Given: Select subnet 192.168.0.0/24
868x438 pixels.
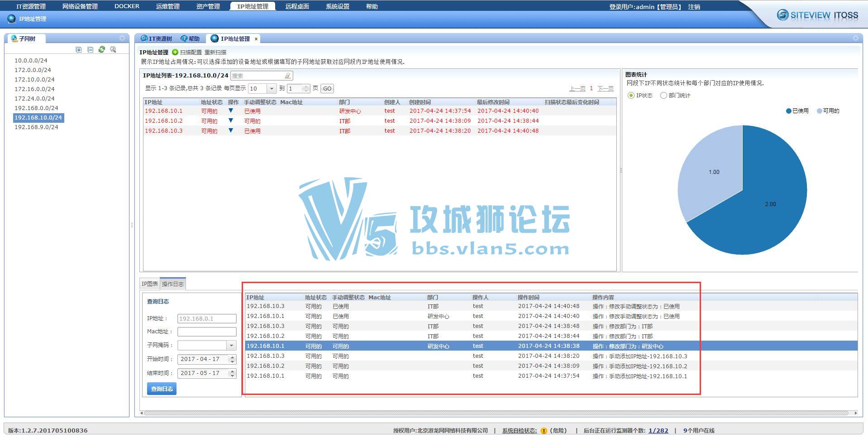Looking at the screenshot, I should (x=36, y=108).
